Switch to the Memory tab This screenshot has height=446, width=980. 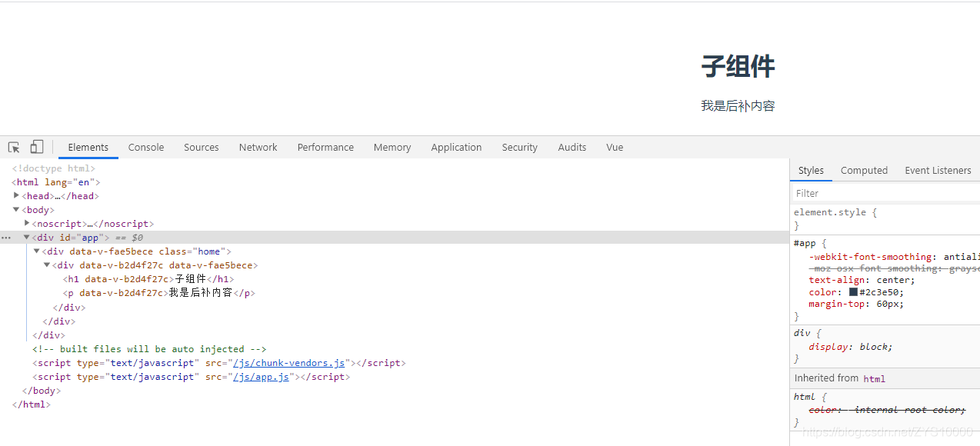(x=392, y=147)
